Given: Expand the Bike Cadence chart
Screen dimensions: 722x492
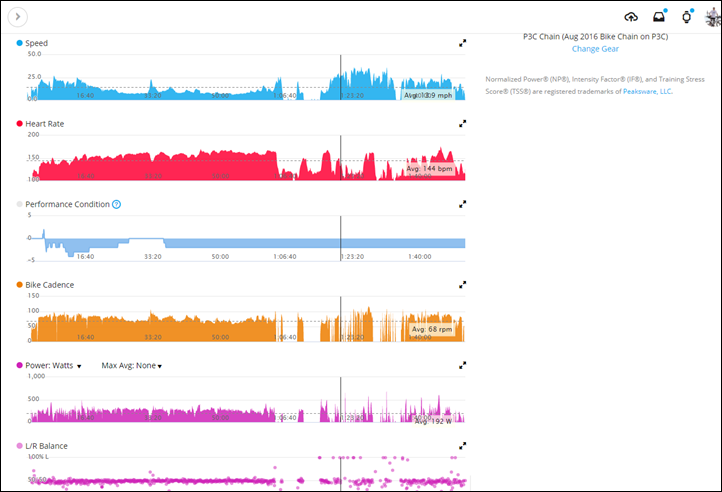Looking at the screenshot, I should click(462, 285).
